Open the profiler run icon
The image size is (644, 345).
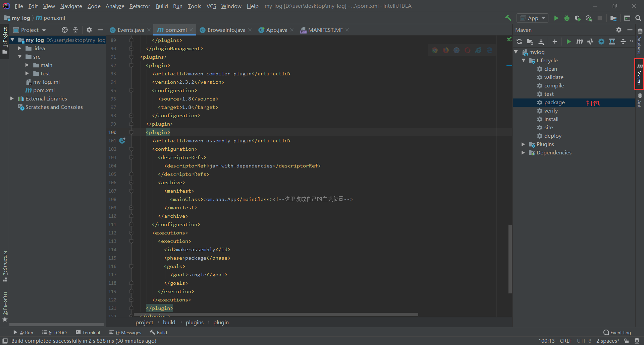589,18
